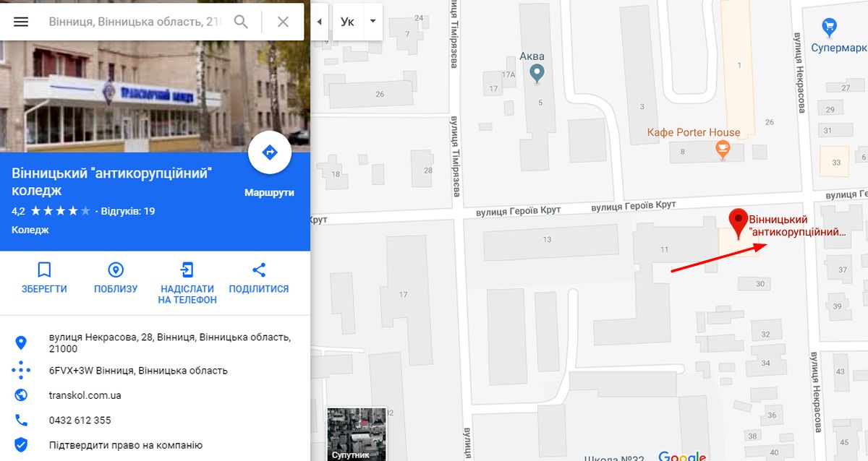Click the Аква place marker icon

point(537,72)
